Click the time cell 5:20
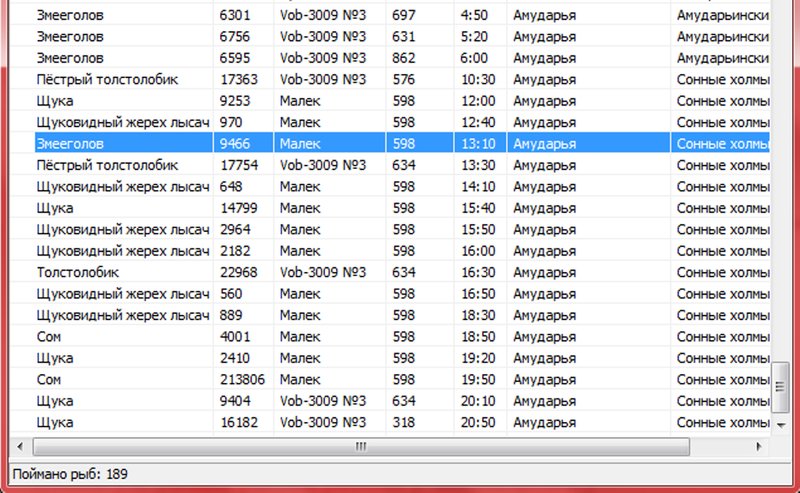The height and width of the screenshot is (493, 800). click(474, 37)
